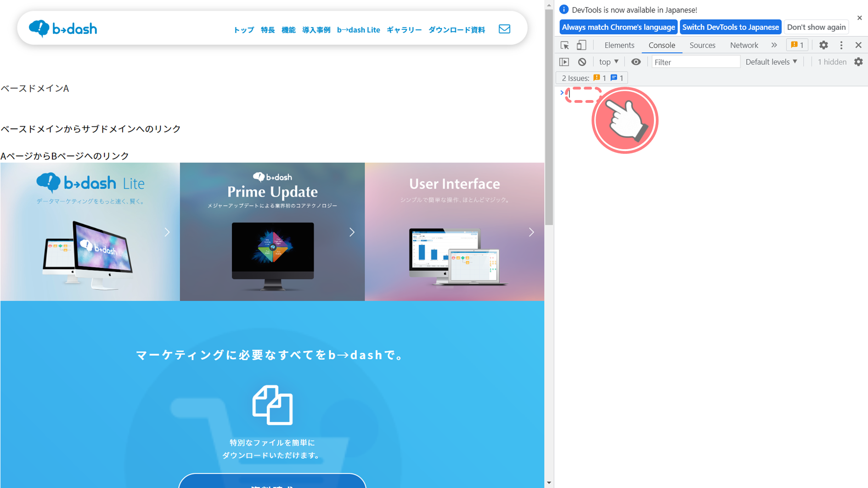Toggle the device toolbar icon
The height and width of the screenshot is (488, 868).
click(x=581, y=45)
